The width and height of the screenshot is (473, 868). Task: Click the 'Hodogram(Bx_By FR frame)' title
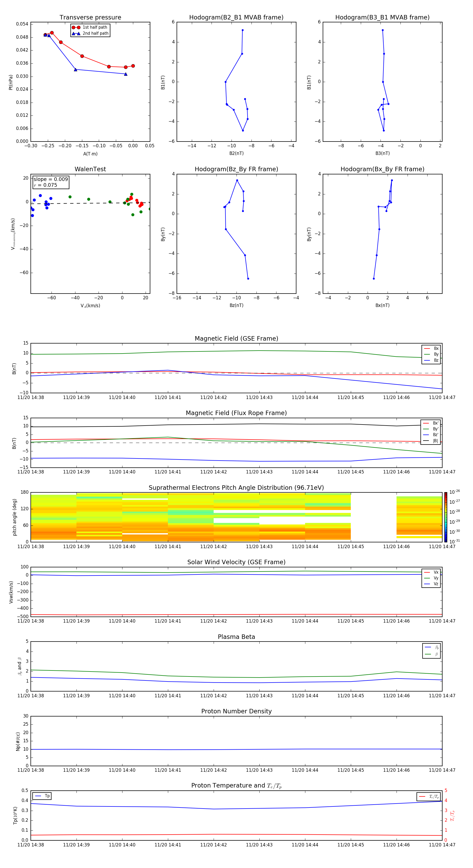(x=382, y=169)
